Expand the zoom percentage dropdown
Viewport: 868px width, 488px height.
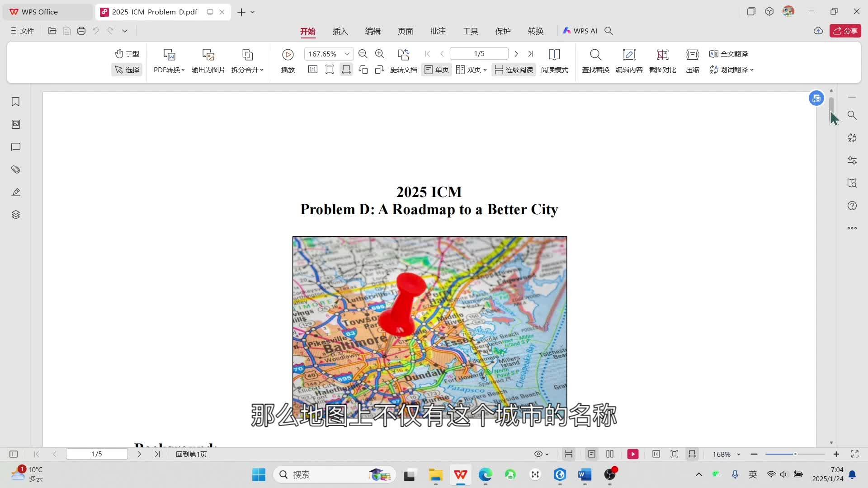(x=346, y=53)
